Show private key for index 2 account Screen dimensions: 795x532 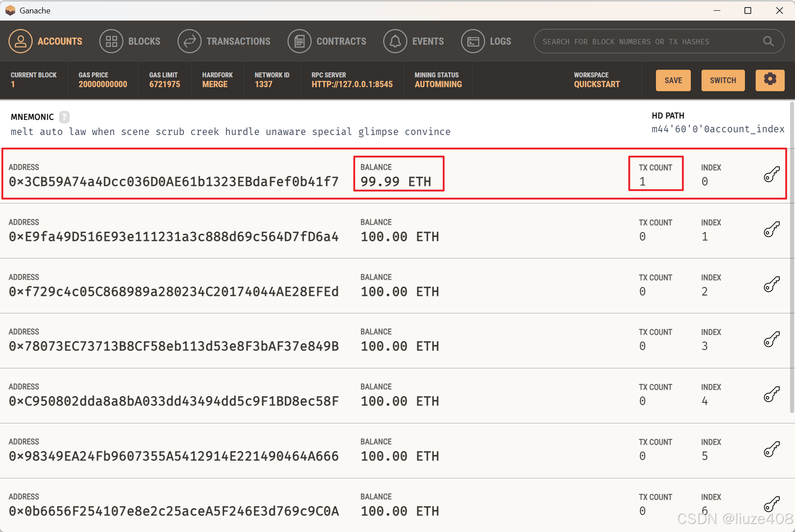[772, 284]
